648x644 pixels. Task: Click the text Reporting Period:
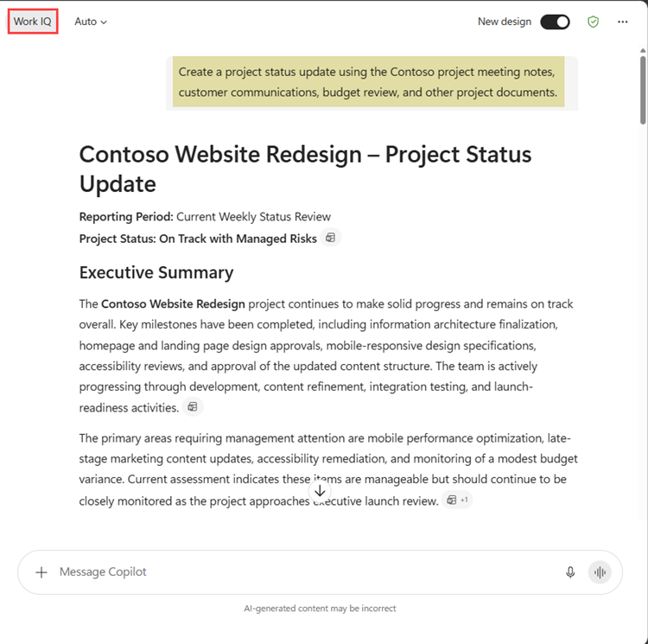coord(126,217)
